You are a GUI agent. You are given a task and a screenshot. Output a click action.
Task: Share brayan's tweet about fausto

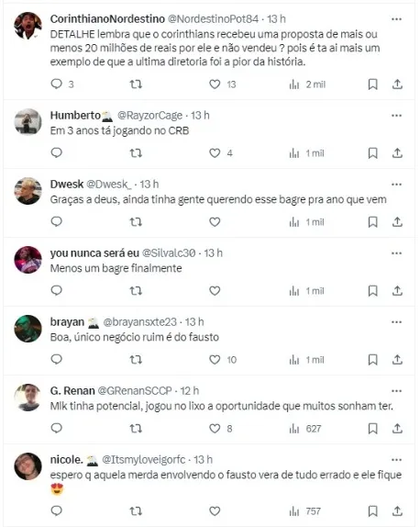point(397,360)
